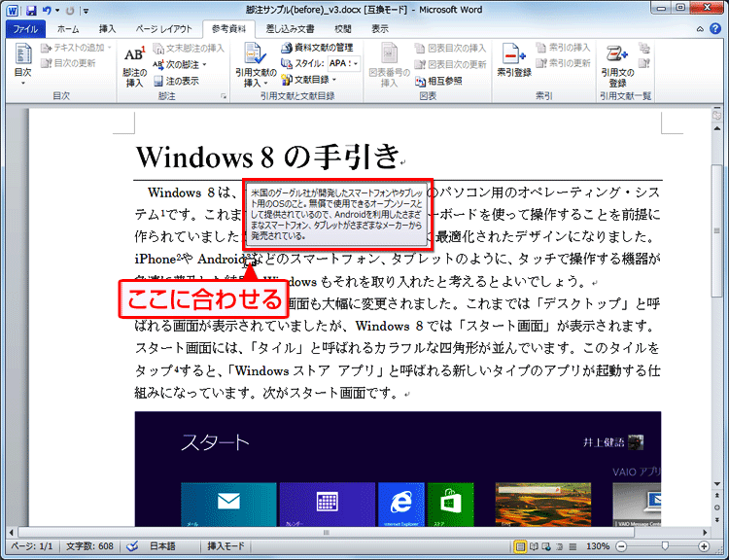Toggle 挿入モード overtype status

point(226,546)
